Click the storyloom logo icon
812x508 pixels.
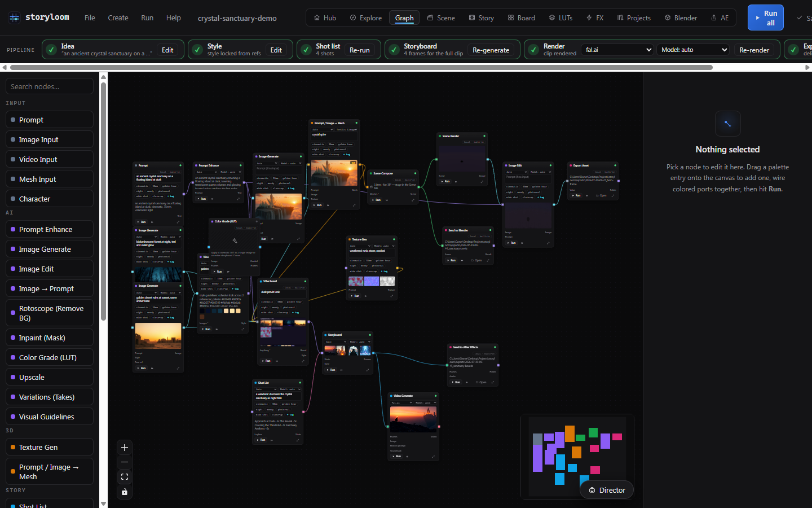tap(15, 17)
